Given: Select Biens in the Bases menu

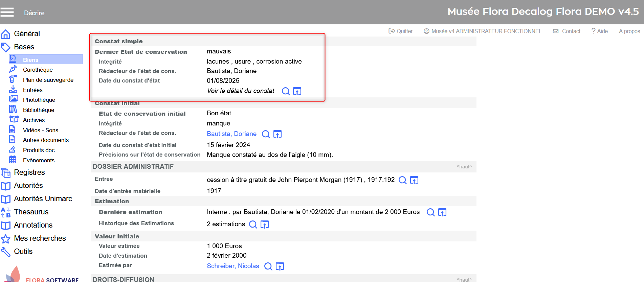Looking at the screenshot, I should 30,60.
